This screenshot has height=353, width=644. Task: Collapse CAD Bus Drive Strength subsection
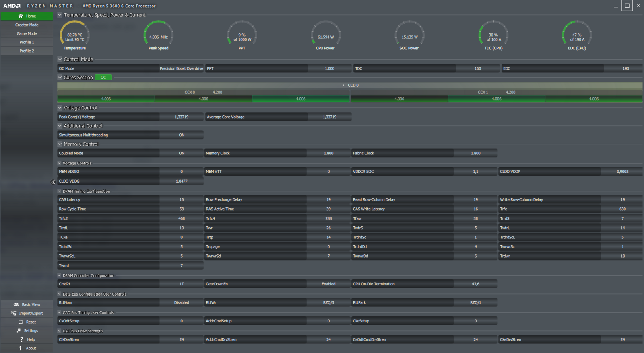click(60, 331)
